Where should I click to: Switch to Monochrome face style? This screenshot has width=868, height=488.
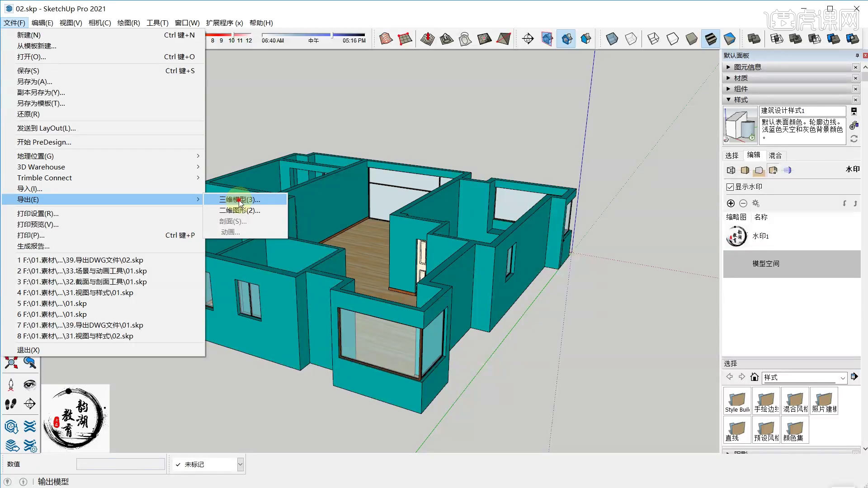point(730,39)
